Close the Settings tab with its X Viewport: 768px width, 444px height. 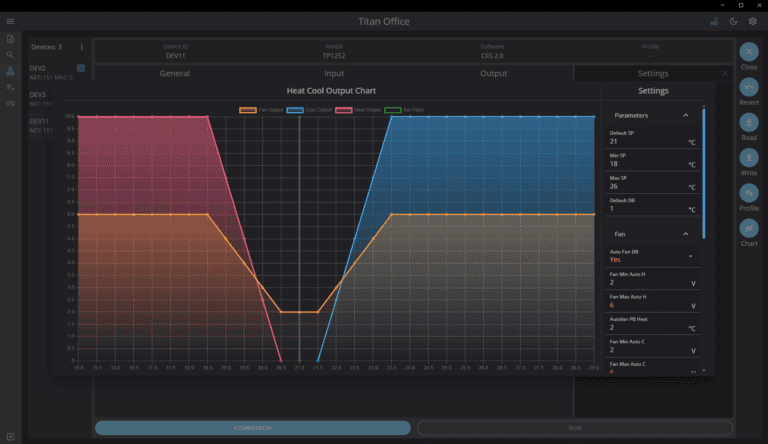pos(725,74)
